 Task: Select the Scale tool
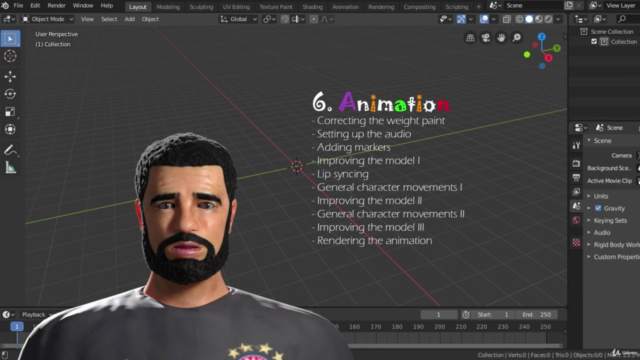tap(10, 111)
